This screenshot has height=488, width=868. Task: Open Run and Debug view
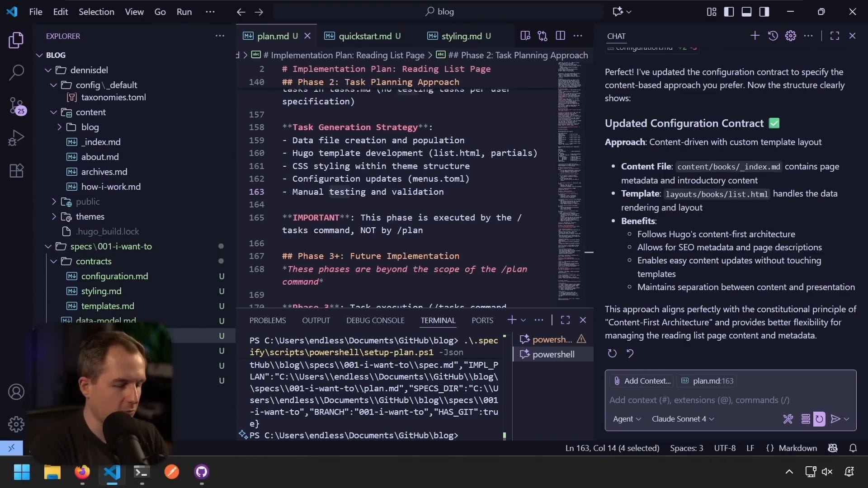click(x=16, y=138)
